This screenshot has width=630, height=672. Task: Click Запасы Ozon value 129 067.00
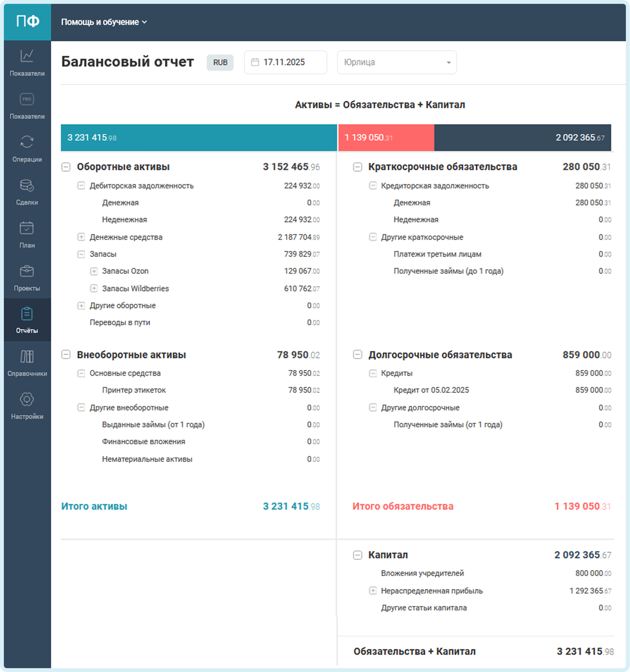[x=302, y=271]
